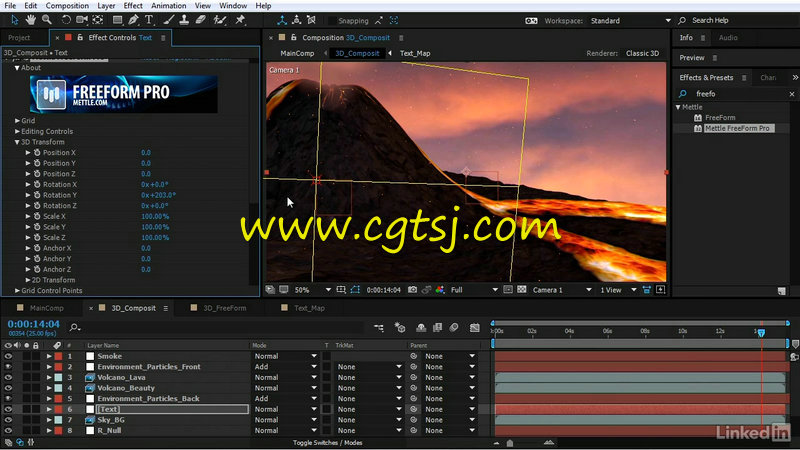Switch to the Text_Map timeline tab
Screen dimensions: 800x450
309,308
